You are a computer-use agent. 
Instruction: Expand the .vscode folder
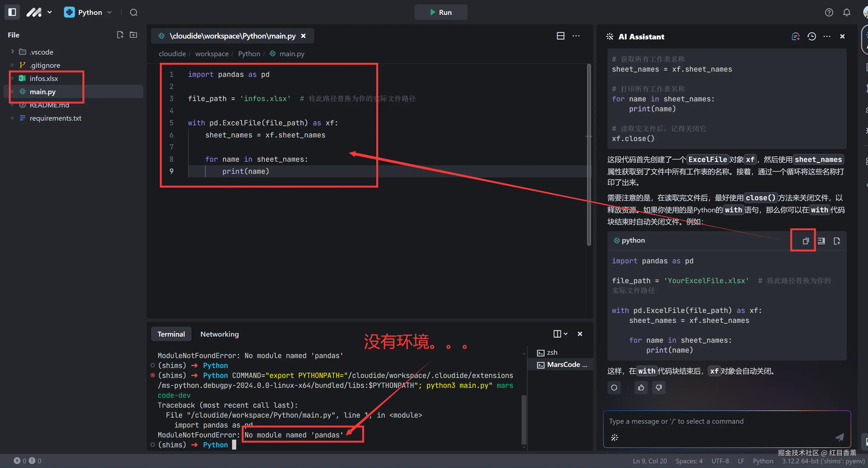click(x=12, y=52)
